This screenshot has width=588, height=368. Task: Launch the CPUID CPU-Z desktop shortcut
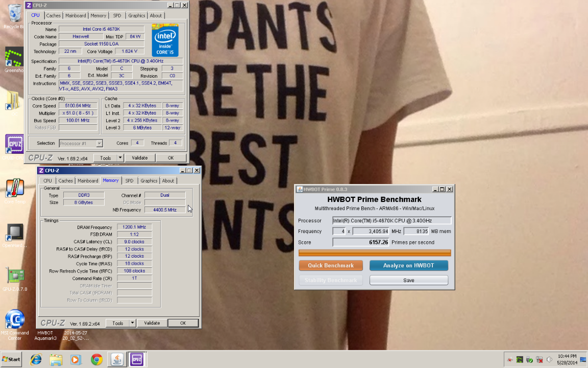point(14,146)
